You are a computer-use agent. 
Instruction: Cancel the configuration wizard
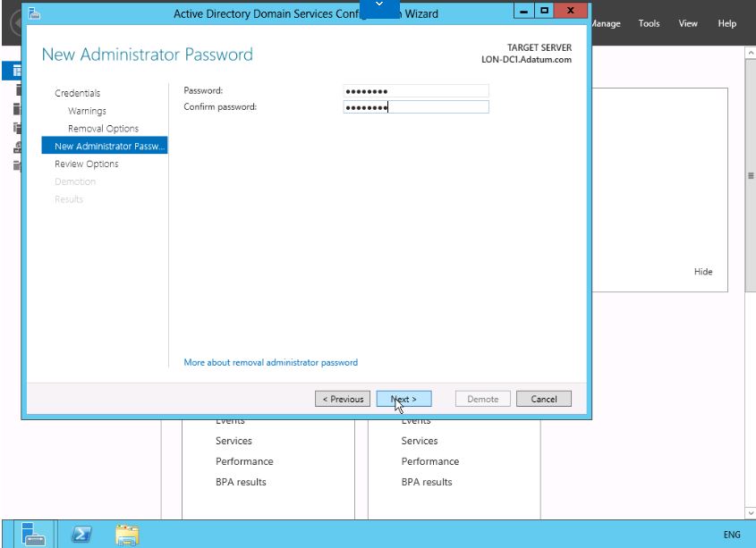[x=543, y=399]
